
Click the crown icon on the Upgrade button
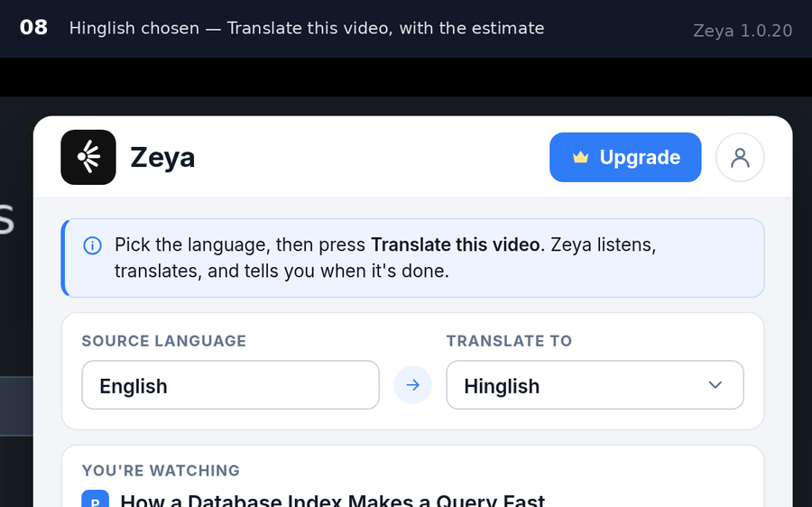[x=580, y=157]
